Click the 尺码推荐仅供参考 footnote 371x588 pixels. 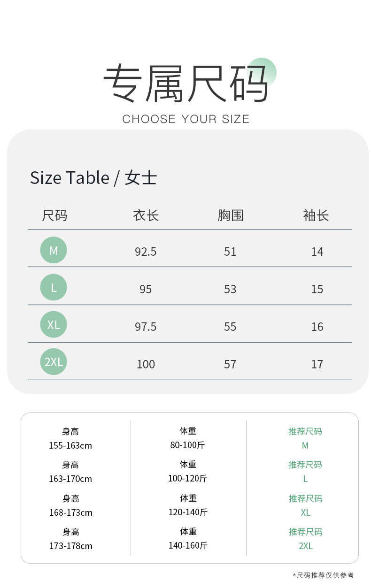coord(323,575)
